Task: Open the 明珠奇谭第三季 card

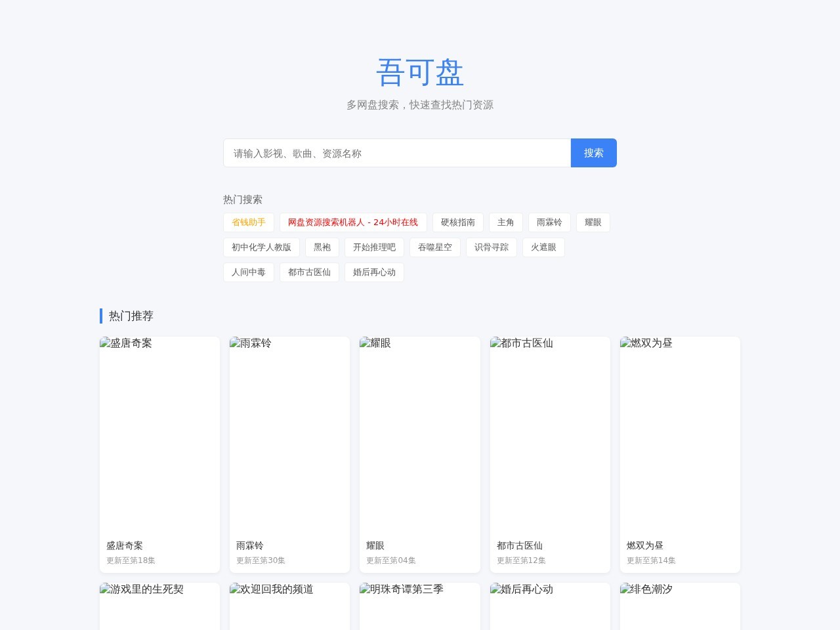Action: [x=420, y=606]
